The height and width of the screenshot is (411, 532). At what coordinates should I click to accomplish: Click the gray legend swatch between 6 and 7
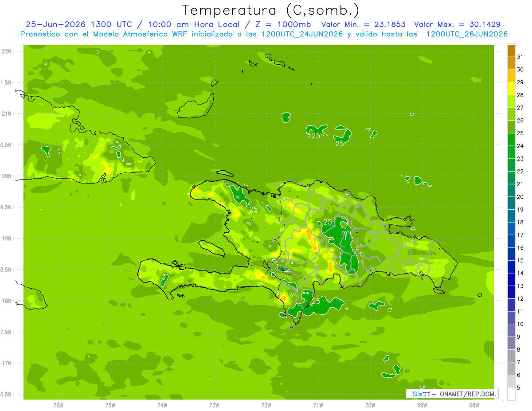coord(511,368)
